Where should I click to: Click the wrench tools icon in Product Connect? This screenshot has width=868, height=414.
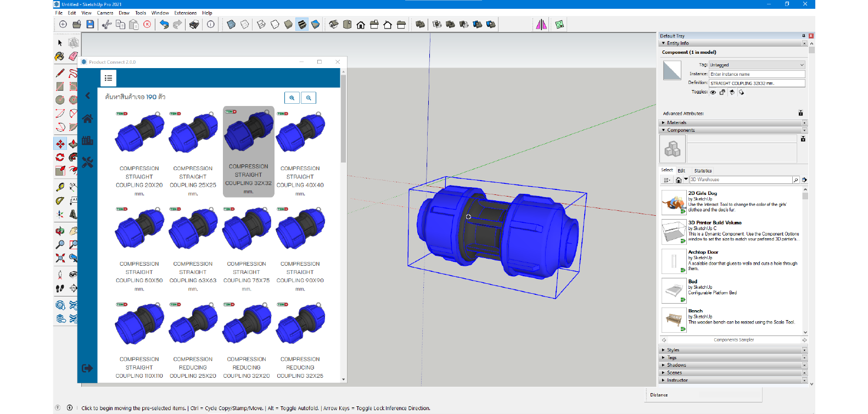point(87,163)
